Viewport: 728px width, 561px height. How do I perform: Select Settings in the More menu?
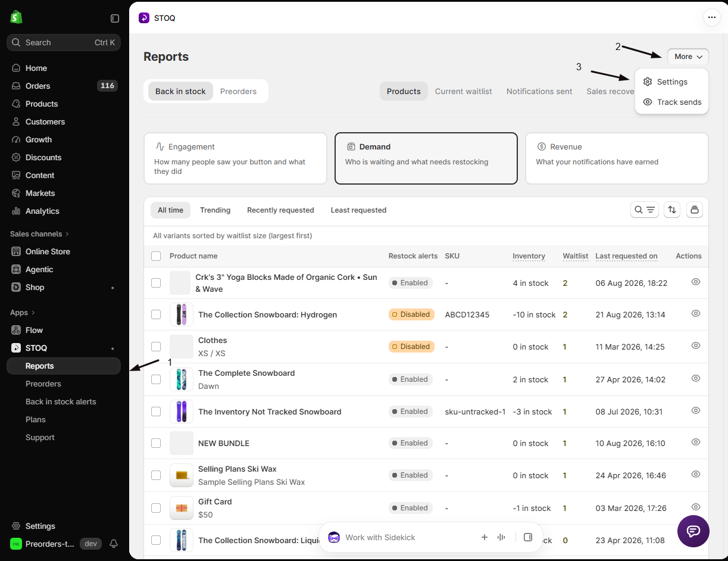[671, 82]
